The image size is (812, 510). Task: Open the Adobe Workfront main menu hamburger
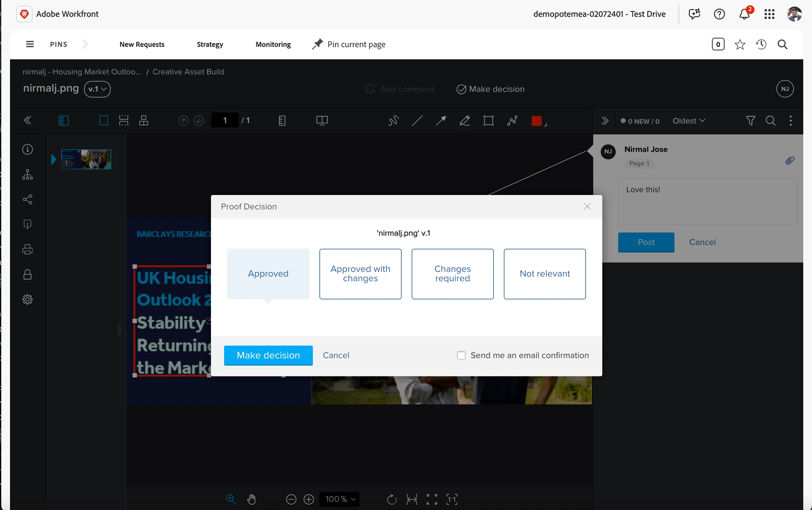(30, 44)
